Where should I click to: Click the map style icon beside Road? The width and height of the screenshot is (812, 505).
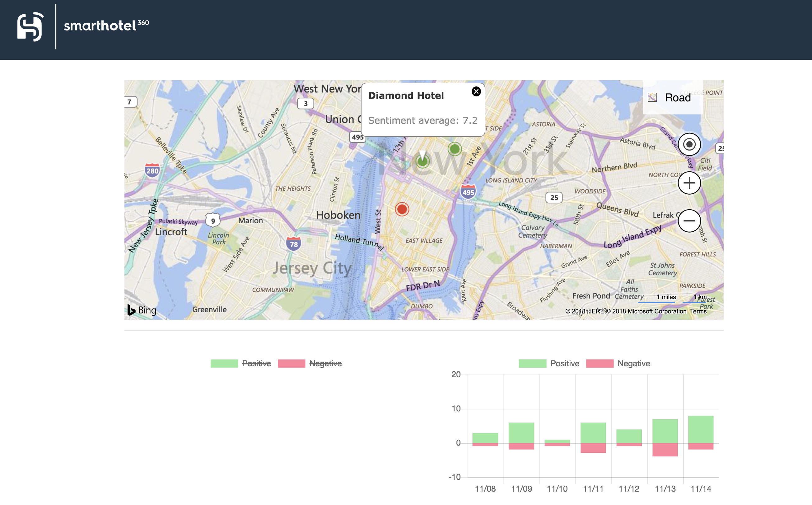click(652, 98)
